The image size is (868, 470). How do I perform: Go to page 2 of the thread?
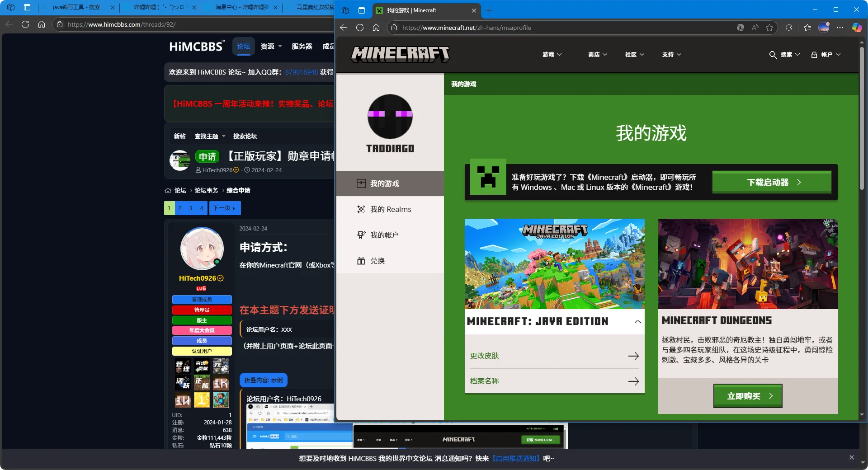(x=180, y=208)
